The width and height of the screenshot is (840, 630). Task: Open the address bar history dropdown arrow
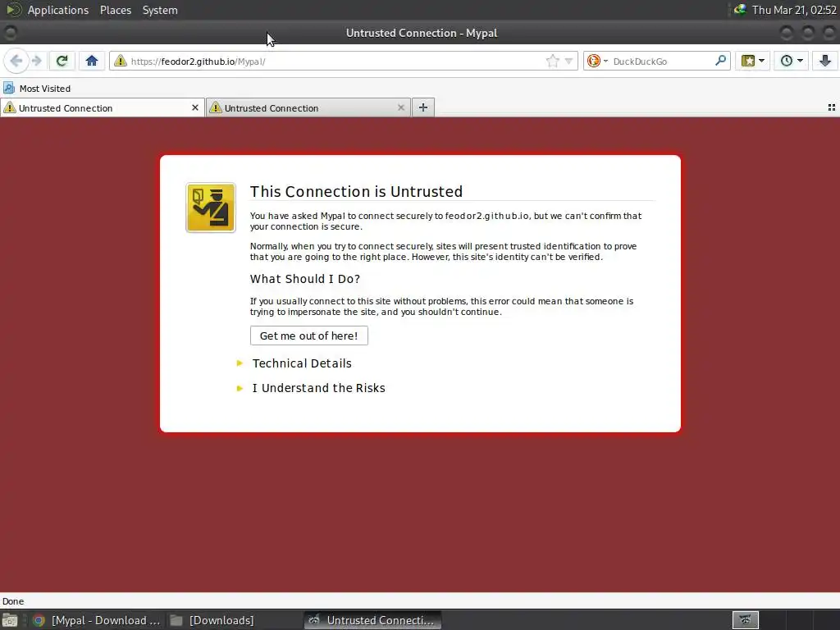[568, 61]
